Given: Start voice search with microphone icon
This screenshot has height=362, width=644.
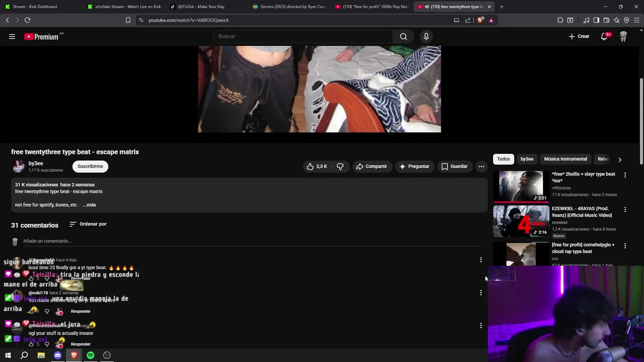Looking at the screenshot, I should [426, 36].
